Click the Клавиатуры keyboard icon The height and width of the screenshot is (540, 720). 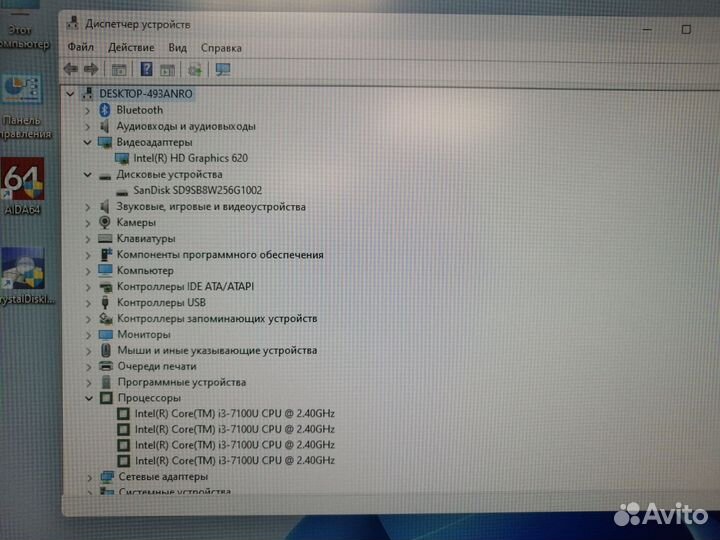(105, 238)
